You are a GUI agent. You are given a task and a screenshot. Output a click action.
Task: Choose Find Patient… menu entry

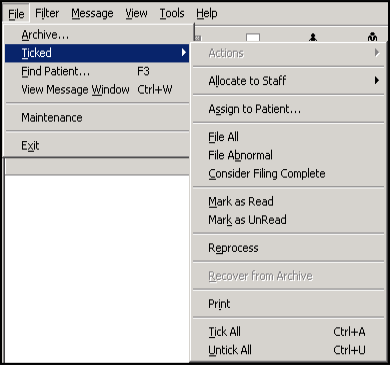click(x=97, y=71)
